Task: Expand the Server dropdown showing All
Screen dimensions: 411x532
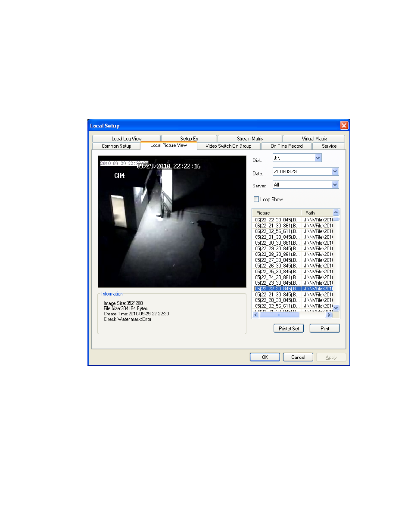Action: pyautogui.click(x=335, y=185)
